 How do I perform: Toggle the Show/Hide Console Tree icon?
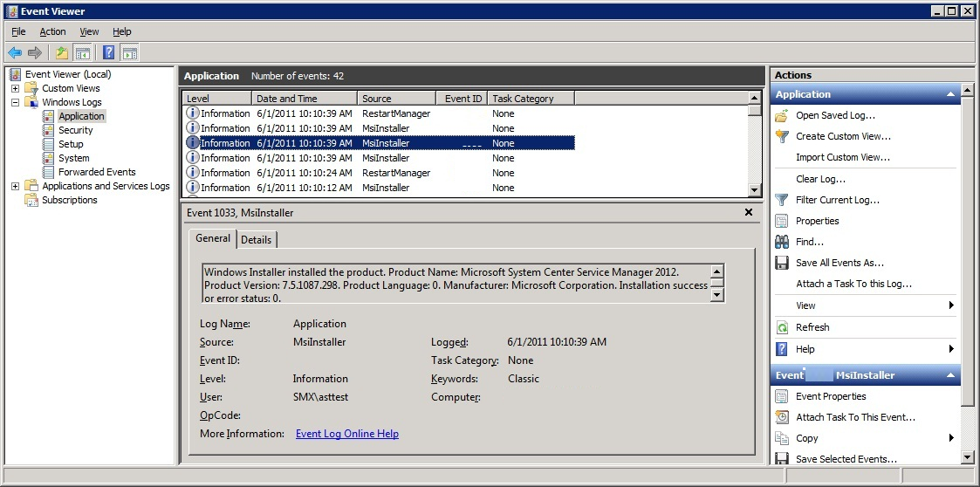[x=82, y=53]
